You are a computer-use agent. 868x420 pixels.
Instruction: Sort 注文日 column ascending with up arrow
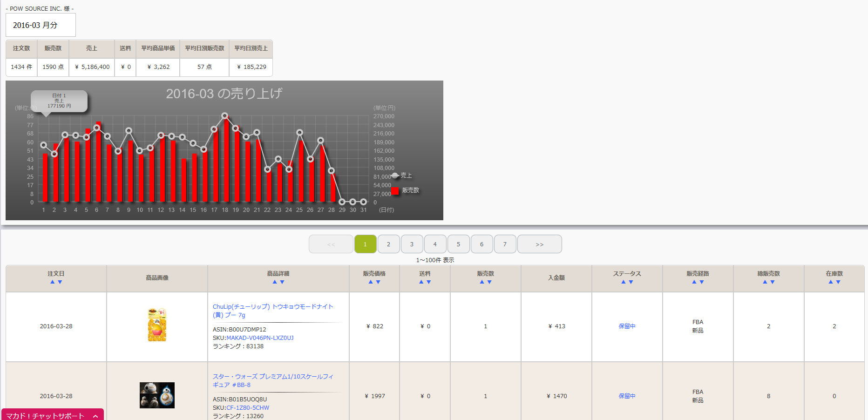(53, 282)
